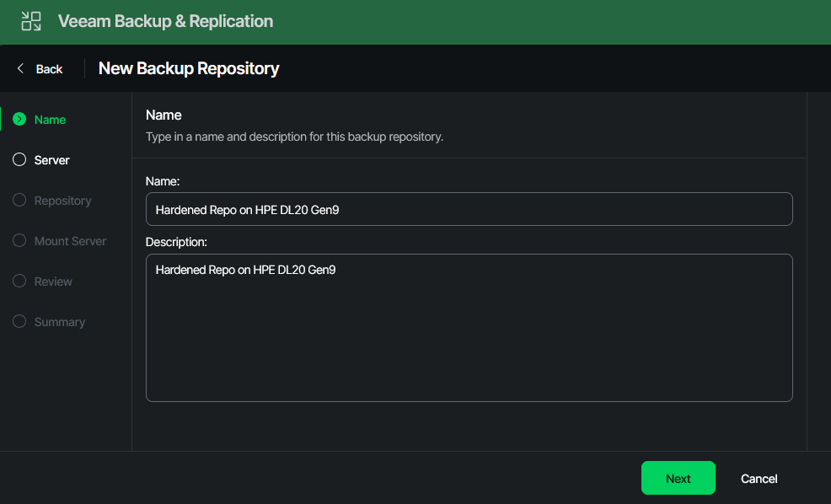Viewport: 831px width, 504px height.
Task: Click the Back text link
Action: 49,69
